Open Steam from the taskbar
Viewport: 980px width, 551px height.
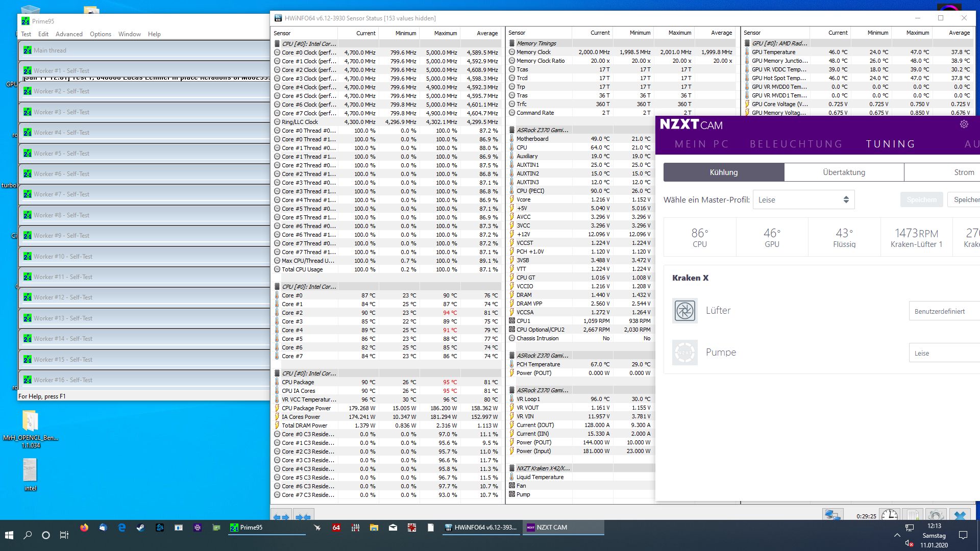tap(140, 528)
